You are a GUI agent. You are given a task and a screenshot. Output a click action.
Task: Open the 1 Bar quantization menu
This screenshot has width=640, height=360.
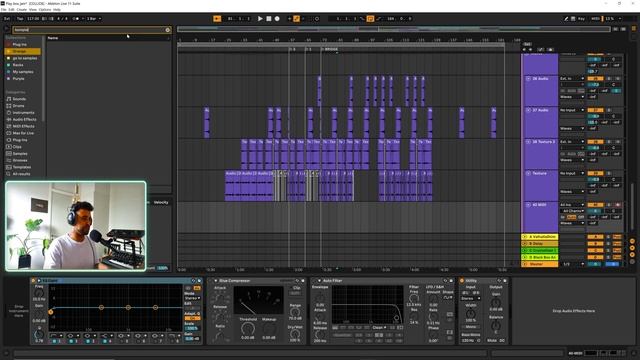93,18
